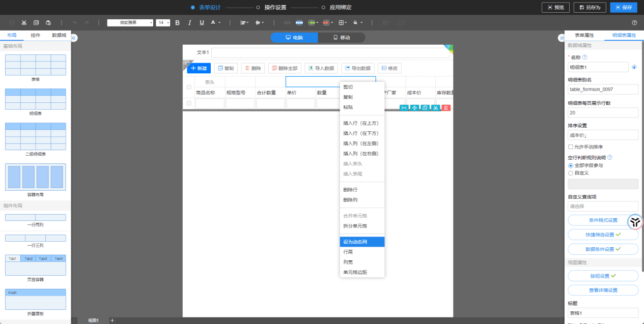Click the 明细表别名 input field

pyautogui.click(x=603, y=90)
